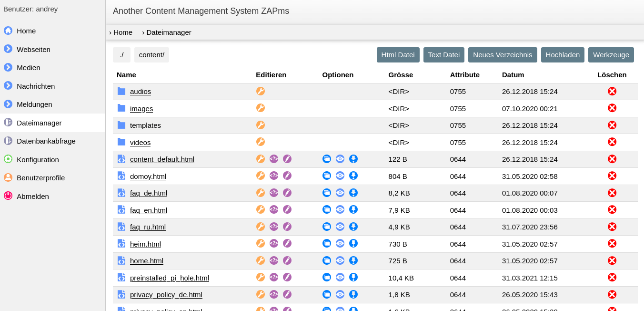Open preinstalled_pi_hole.html file link
This screenshot has height=311, width=644.
coord(170,278)
